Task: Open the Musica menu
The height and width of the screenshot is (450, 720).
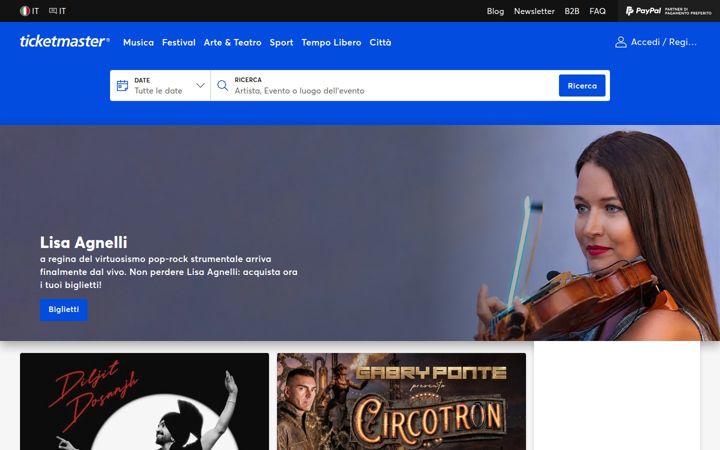Action: click(x=138, y=42)
